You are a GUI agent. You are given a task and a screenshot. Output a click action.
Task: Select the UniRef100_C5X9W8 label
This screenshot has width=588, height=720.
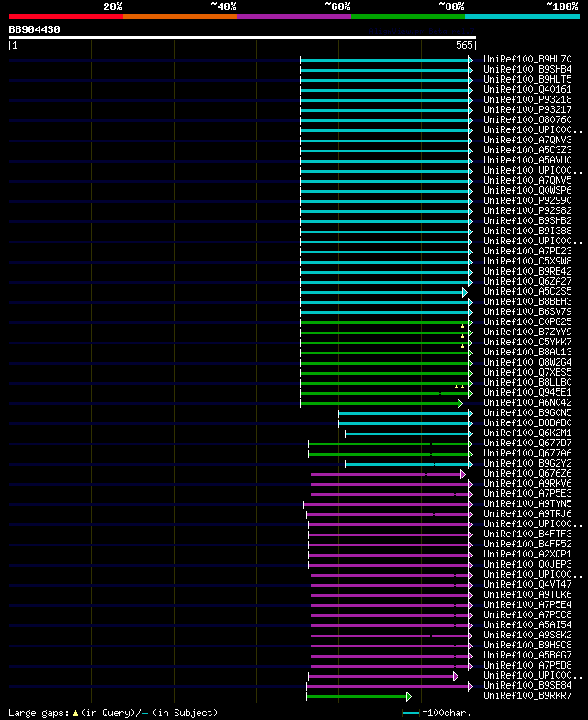click(x=527, y=261)
